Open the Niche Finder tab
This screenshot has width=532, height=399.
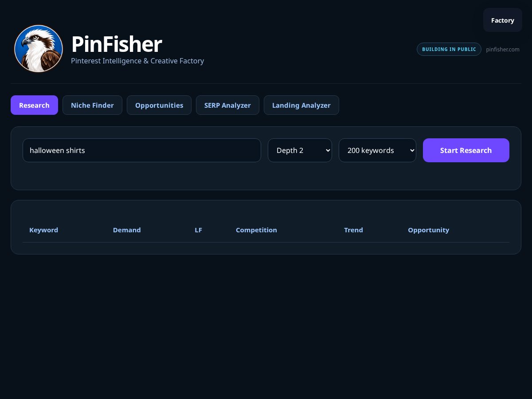pos(92,105)
